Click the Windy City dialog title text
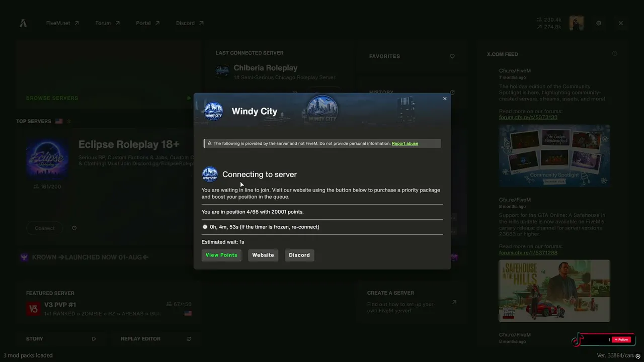 point(255,111)
